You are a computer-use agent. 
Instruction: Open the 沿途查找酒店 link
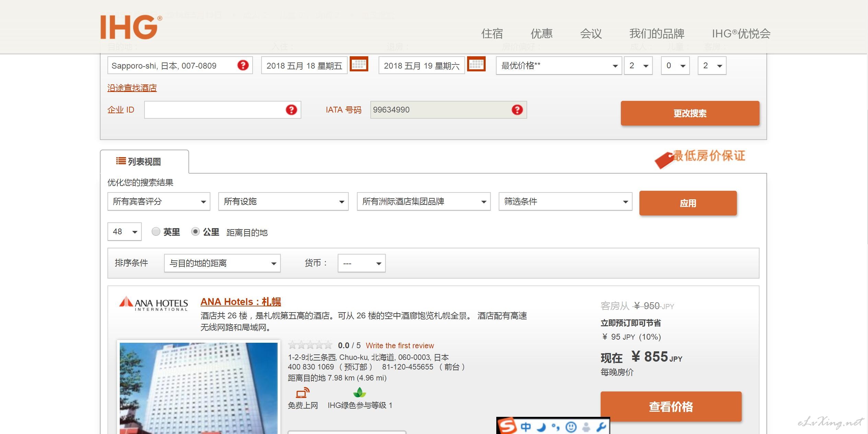point(132,88)
